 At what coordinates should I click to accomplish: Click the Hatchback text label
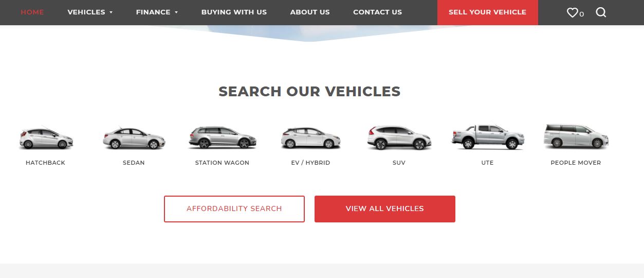[x=45, y=163]
